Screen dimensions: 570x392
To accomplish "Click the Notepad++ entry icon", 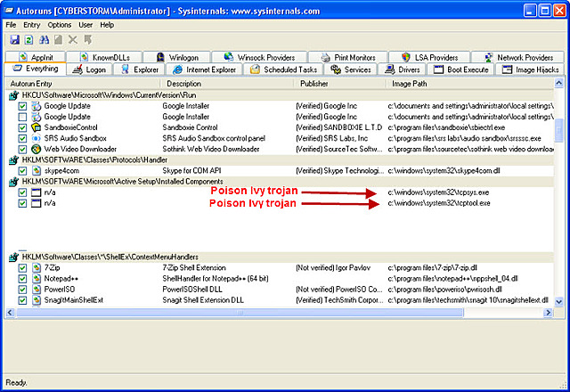I will pyautogui.click(x=36, y=279).
